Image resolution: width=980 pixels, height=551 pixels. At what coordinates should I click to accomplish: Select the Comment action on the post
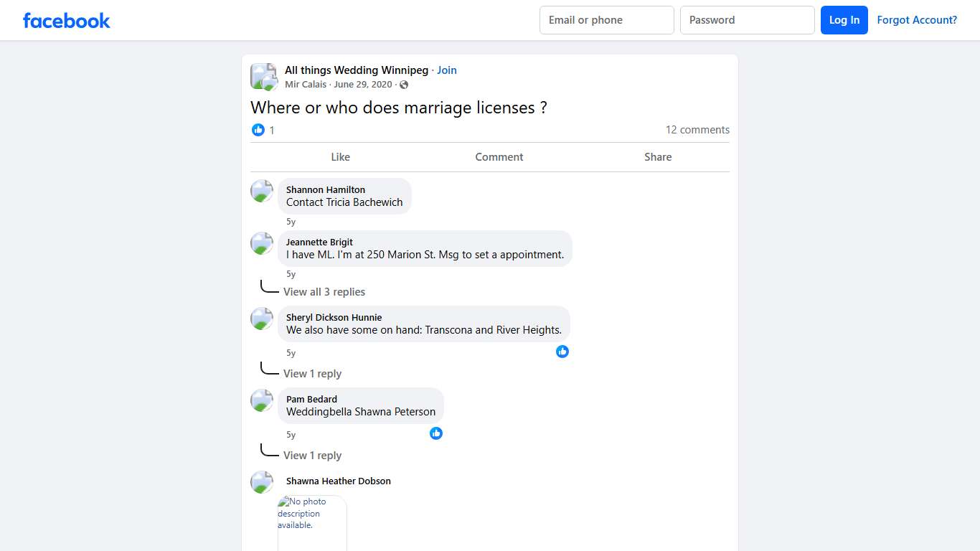click(x=499, y=156)
